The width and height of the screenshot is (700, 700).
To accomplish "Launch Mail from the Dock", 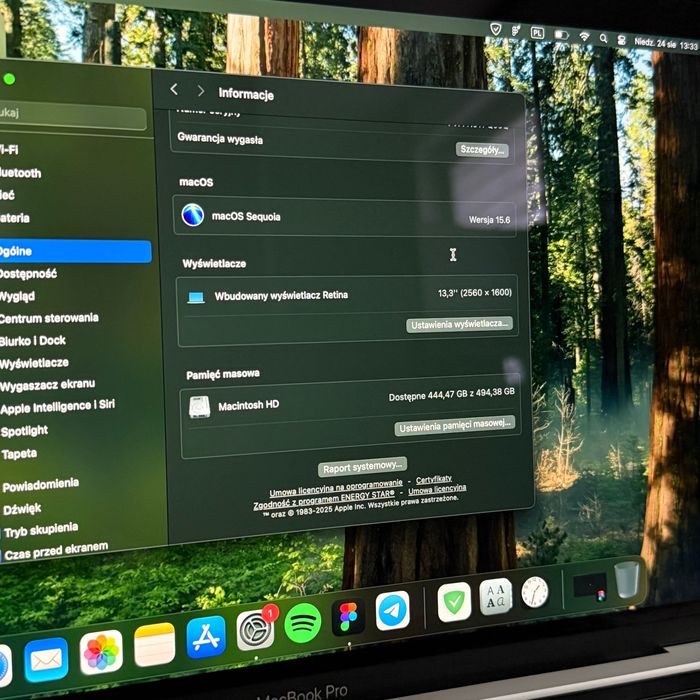I will [x=46, y=660].
